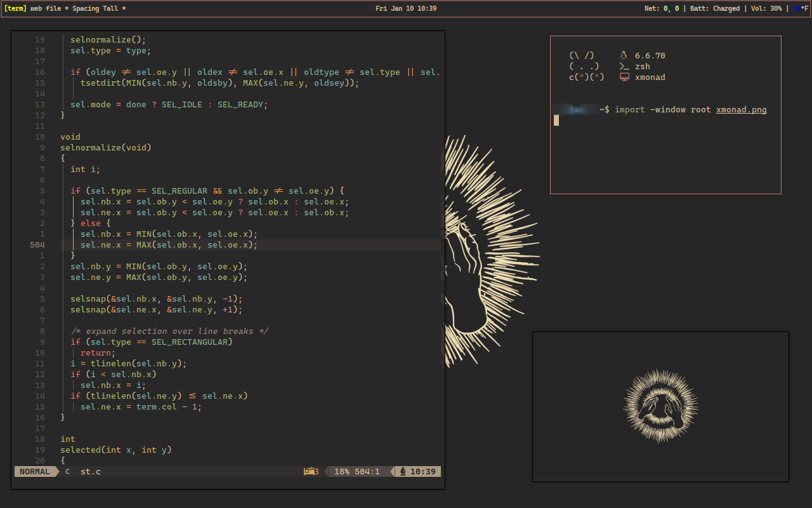Click the Tux penguin icon beside 6.6.70
Screen dimensions: 812x508
point(624,55)
